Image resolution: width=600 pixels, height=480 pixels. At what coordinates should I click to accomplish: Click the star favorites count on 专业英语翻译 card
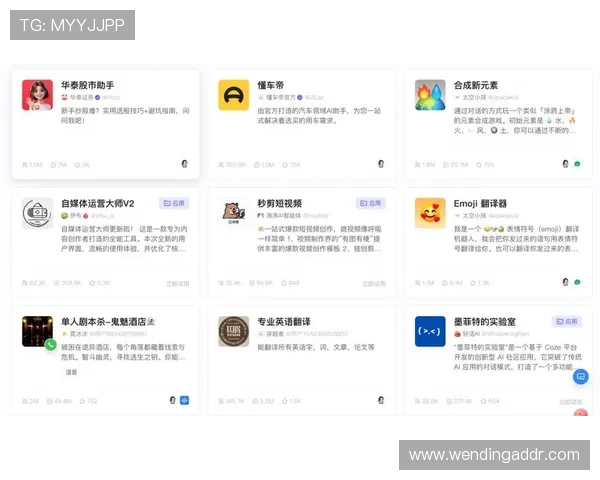292,401
